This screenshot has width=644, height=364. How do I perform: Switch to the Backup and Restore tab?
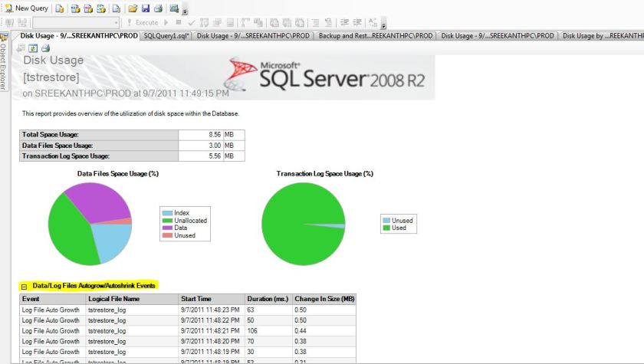pos(376,35)
